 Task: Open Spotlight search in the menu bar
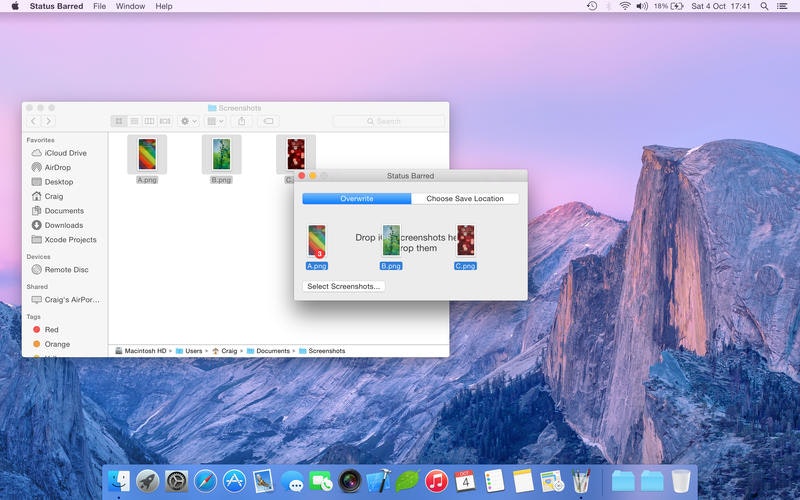click(764, 6)
